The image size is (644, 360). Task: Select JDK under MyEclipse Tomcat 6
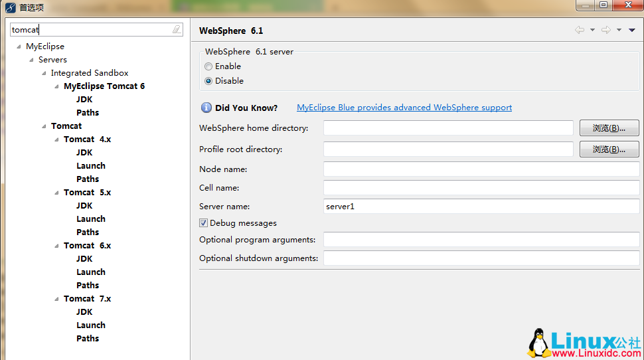pos(84,100)
